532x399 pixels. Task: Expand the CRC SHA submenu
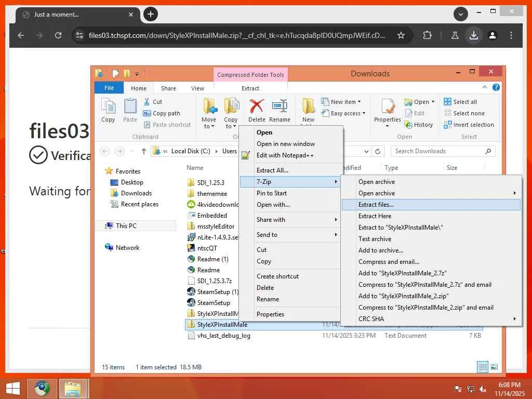[x=515, y=319]
